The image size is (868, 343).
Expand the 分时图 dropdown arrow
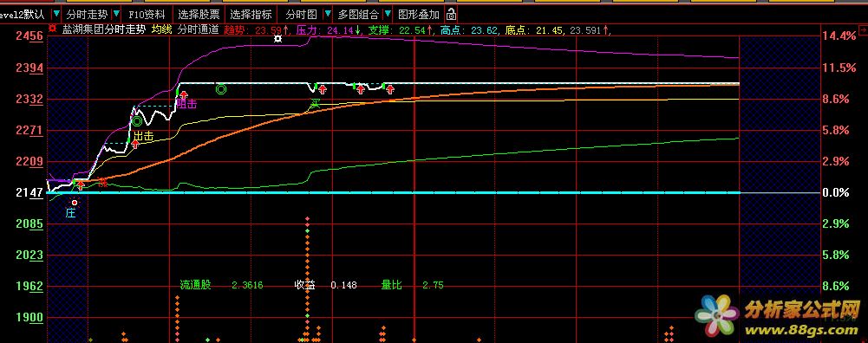click(x=328, y=14)
